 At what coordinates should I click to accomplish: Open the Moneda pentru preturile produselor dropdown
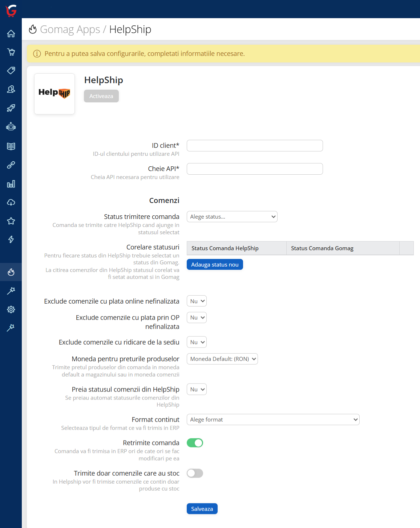[x=222, y=359]
